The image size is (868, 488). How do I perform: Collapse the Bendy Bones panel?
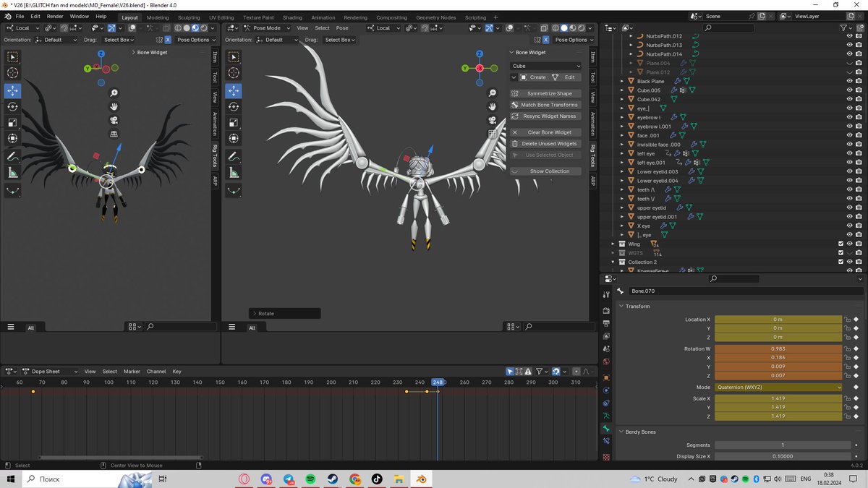tap(621, 432)
